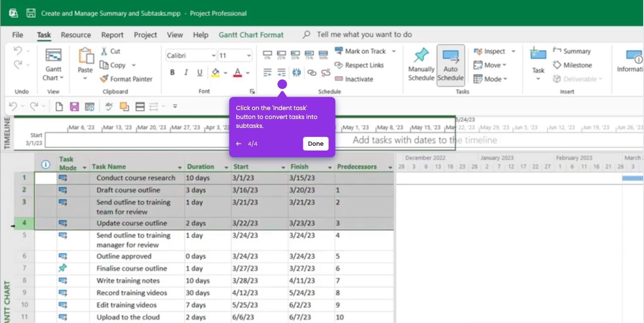The width and height of the screenshot is (644, 323).
Task: Expand the Copy options arrow
Action: [133, 65]
